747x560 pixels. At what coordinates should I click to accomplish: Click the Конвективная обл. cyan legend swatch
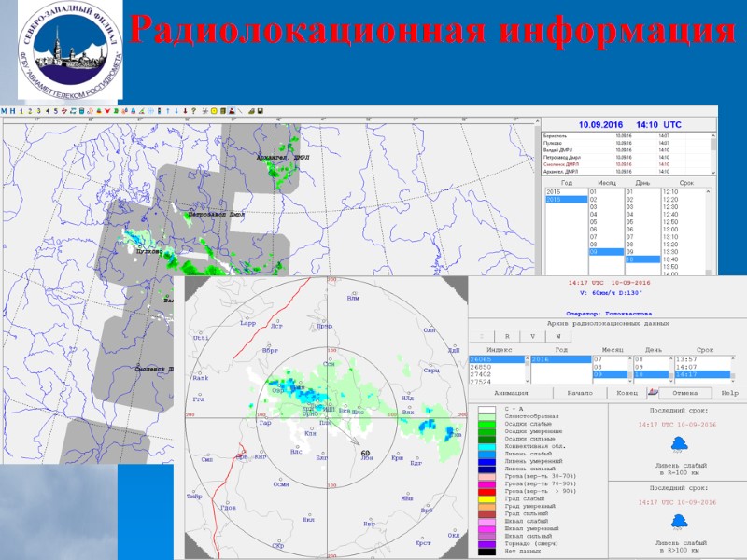click(486, 446)
